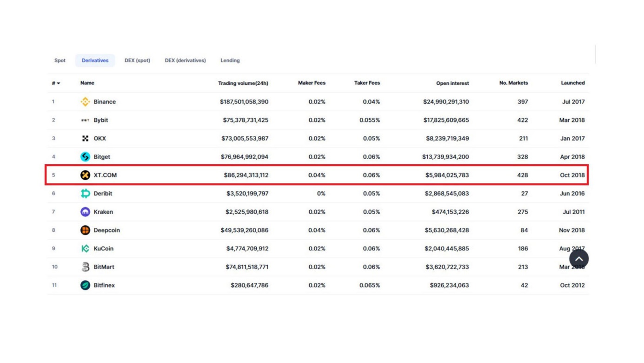
Task: Sort by rank using # dropdown arrow
Action: (58, 83)
